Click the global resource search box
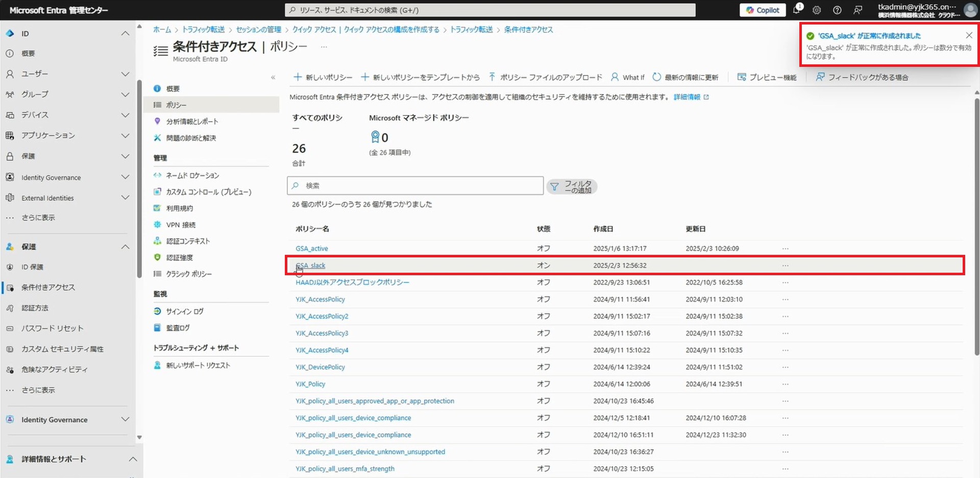This screenshot has height=478, width=980. pos(490,10)
